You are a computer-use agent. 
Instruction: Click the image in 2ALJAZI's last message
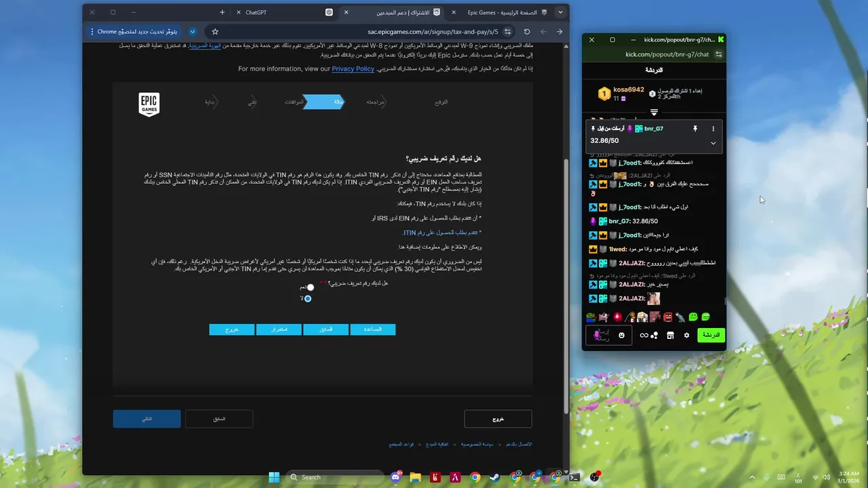click(653, 298)
